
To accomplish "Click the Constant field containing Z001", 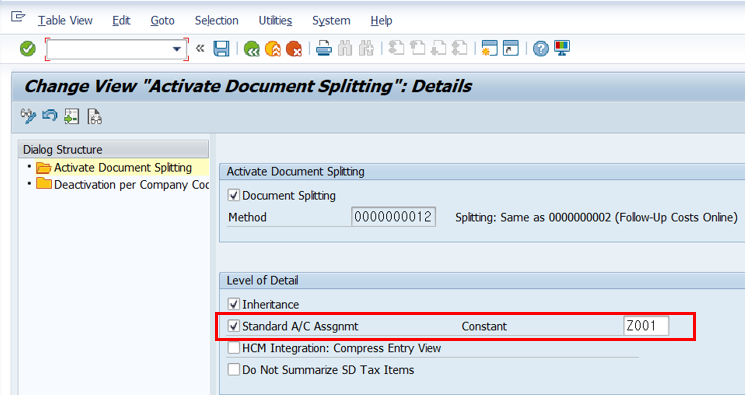I will (x=646, y=326).
